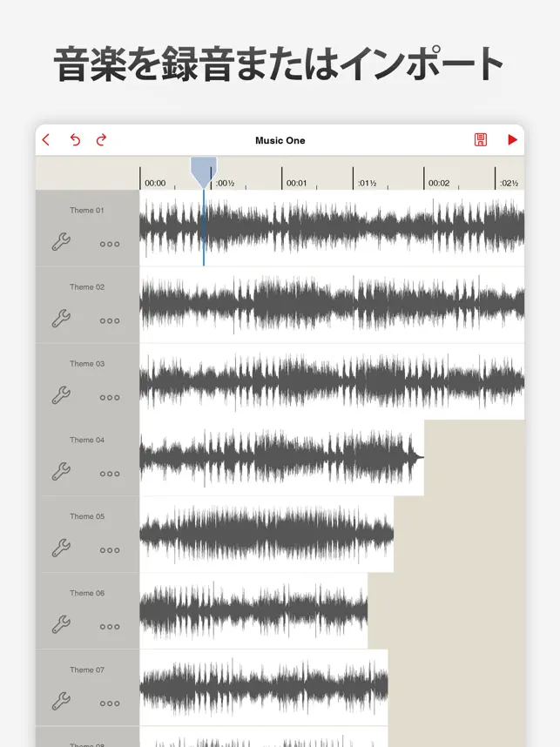Viewport: 560px width, 747px height.
Task: Click the Theme 01 track label
Action: pyautogui.click(x=87, y=210)
